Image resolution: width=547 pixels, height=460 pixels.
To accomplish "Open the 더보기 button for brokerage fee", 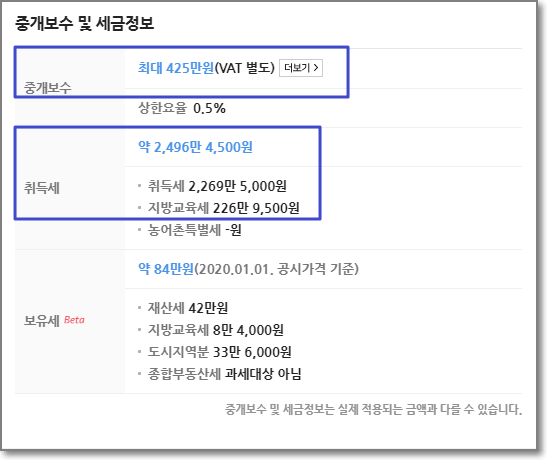I will pos(301,68).
